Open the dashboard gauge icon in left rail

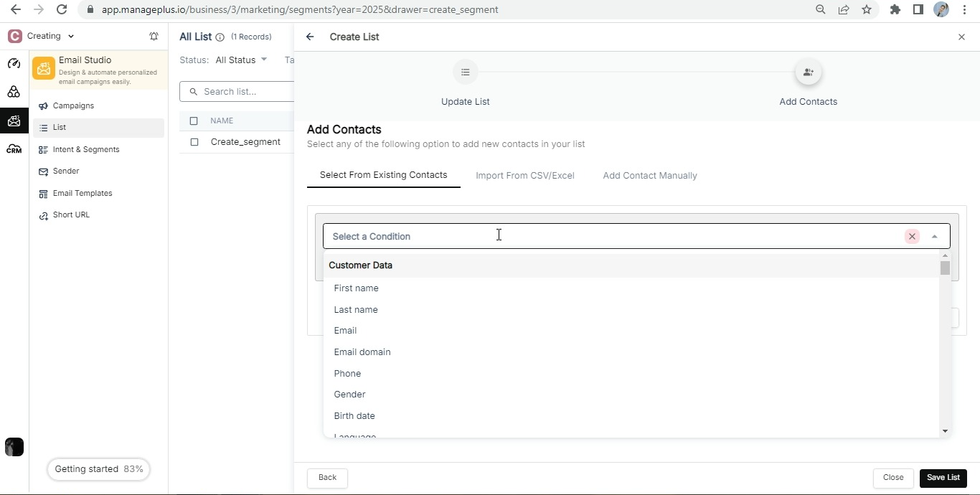(14, 64)
